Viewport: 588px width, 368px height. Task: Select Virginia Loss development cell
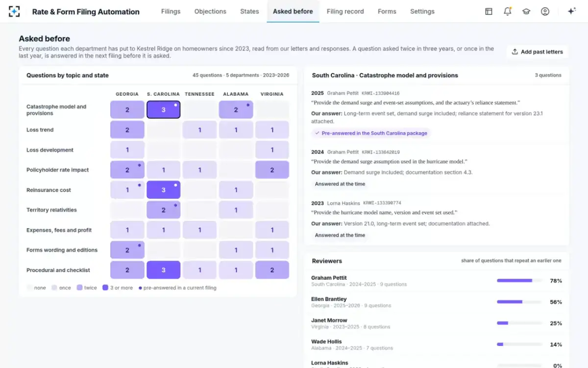point(272,150)
